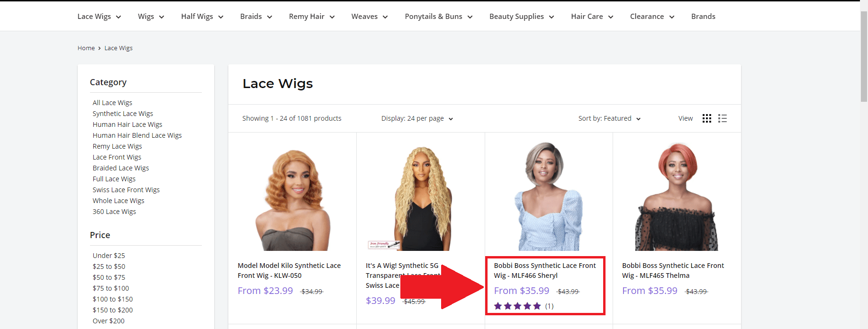Open the Sort by Featured dropdown
Image resolution: width=868 pixels, height=329 pixels.
[x=609, y=118]
